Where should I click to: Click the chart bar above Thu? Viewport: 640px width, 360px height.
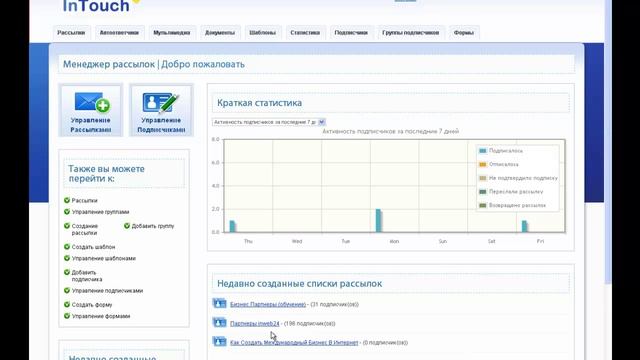pos(232,226)
